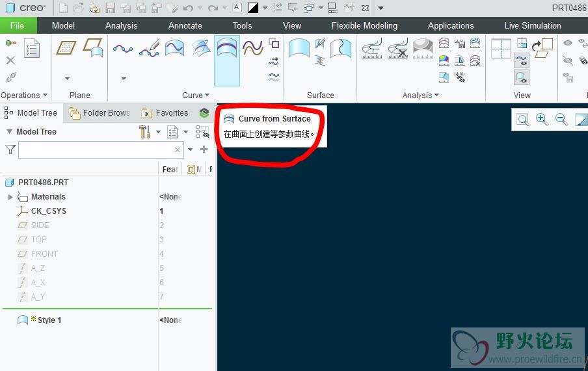Open the Favorites panel tab
Image resolution: width=588 pixels, height=371 pixels.
(x=165, y=113)
